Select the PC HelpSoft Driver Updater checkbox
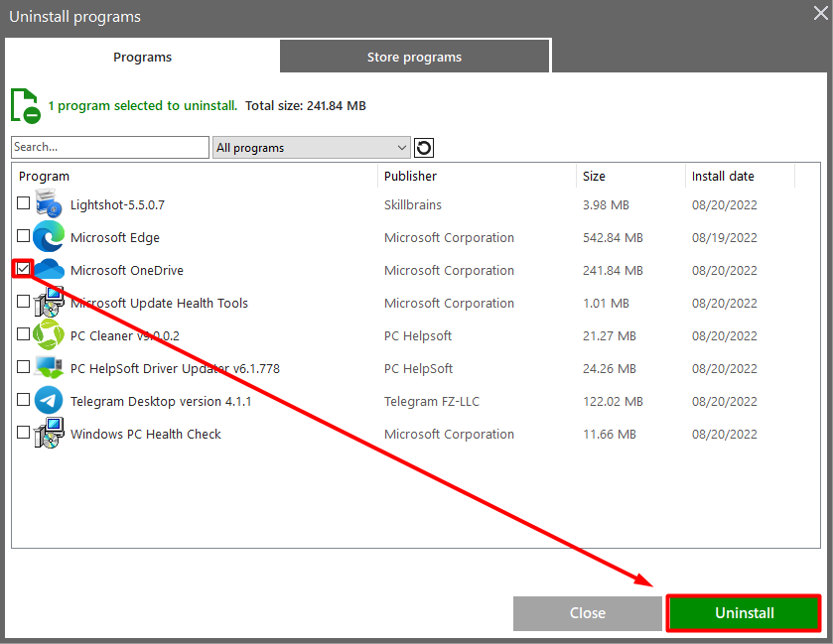This screenshot has height=644, width=833. [23, 367]
